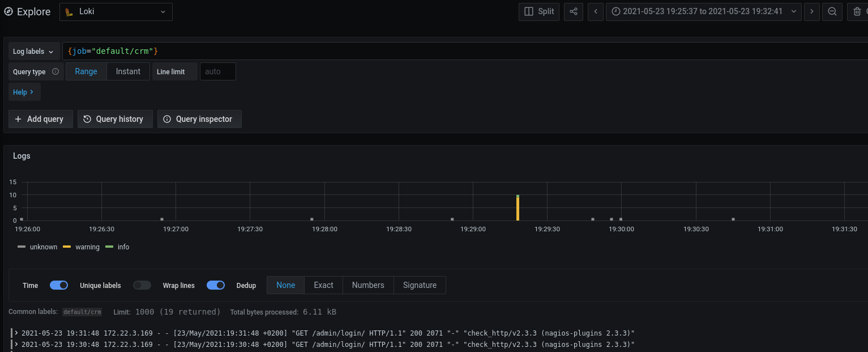Clear all with the trash icon
The height and width of the screenshot is (352, 868).
pos(857,11)
